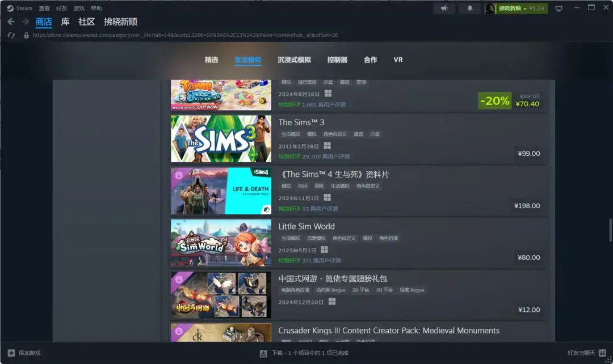Click DLC badge on 中国式网游 thumbnail
The image size is (613, 364).
click(x=179, y=280)
